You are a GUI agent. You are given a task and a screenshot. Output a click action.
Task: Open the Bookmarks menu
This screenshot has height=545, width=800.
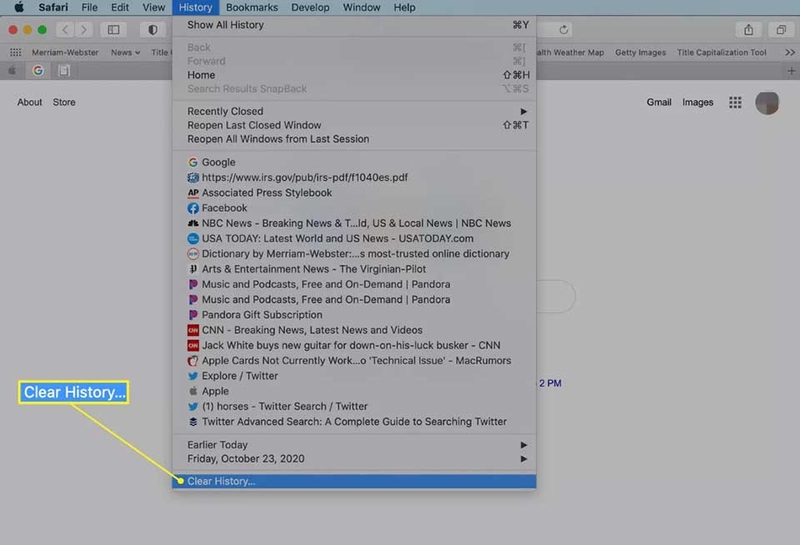tap(252, 7)
